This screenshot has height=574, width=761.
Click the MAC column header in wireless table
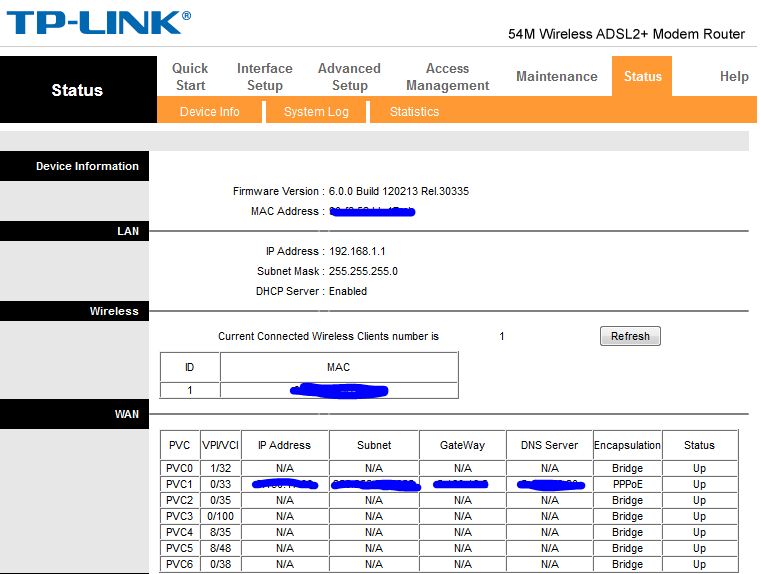[338, 367]
